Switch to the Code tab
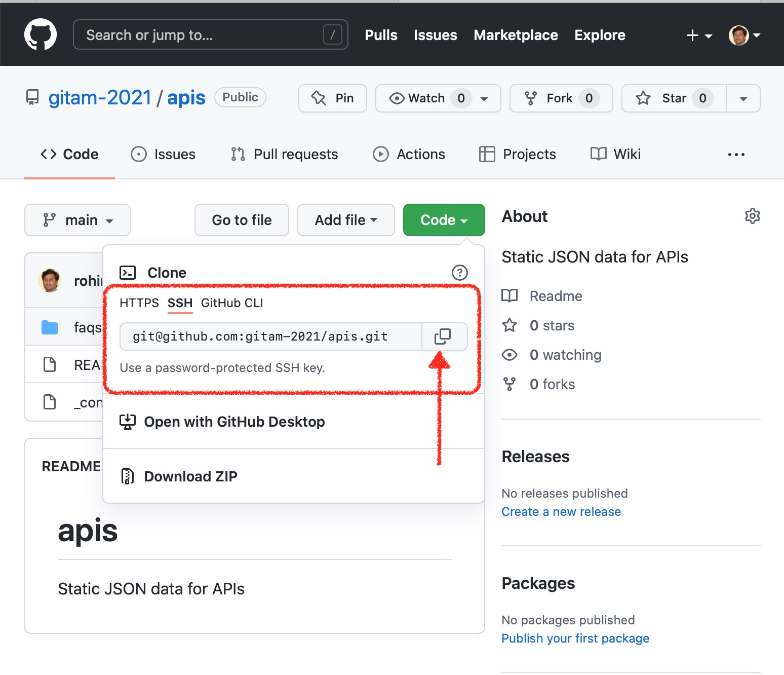784x675 pixels. (x=69, y=154)
